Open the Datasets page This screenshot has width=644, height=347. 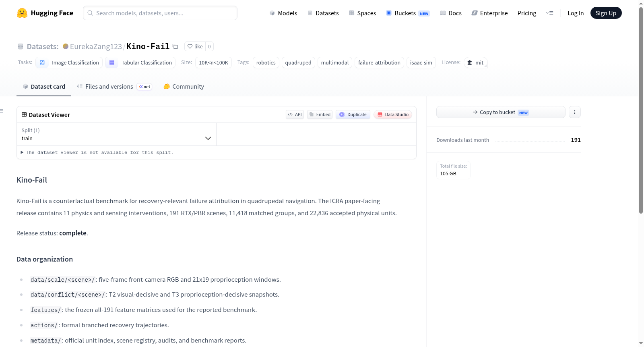click(x=323, y=13)
